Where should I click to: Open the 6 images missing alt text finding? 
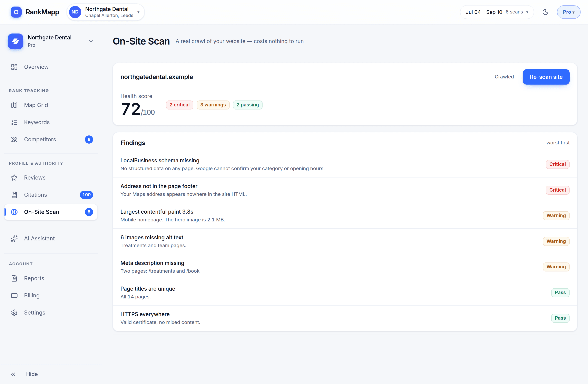[345, 241]
